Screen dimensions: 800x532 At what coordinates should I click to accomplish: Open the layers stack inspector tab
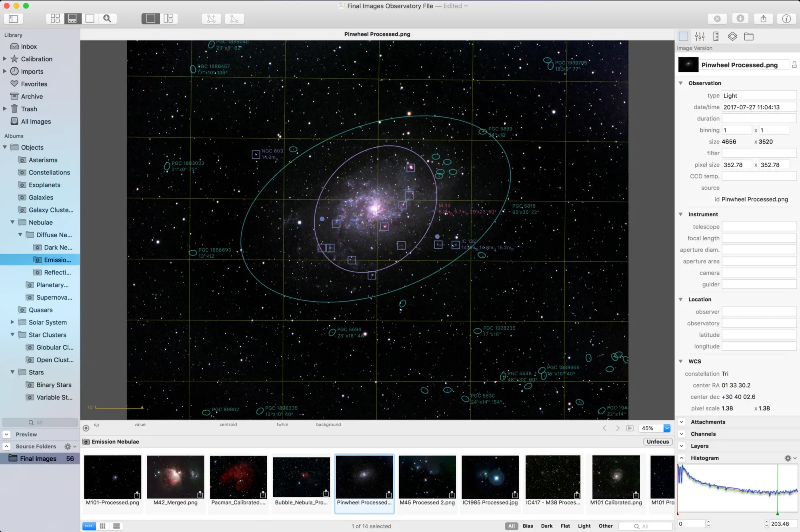point(732,36)
